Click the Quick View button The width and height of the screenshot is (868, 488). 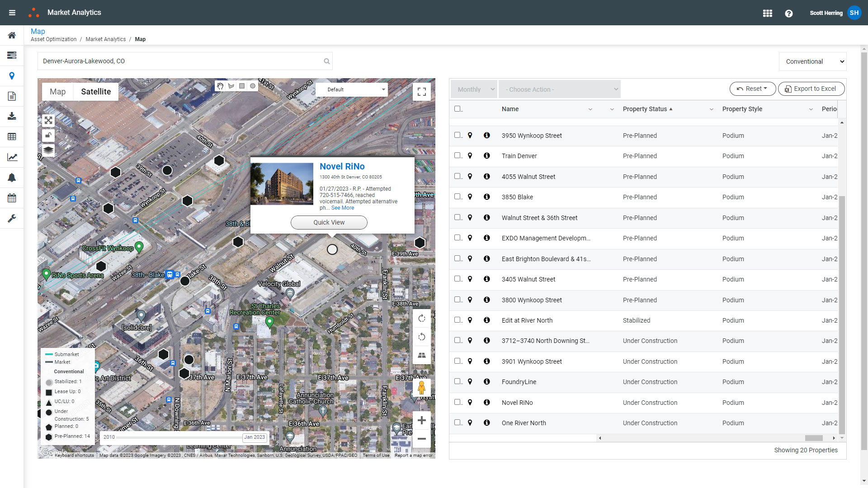[x=329, y=222]
